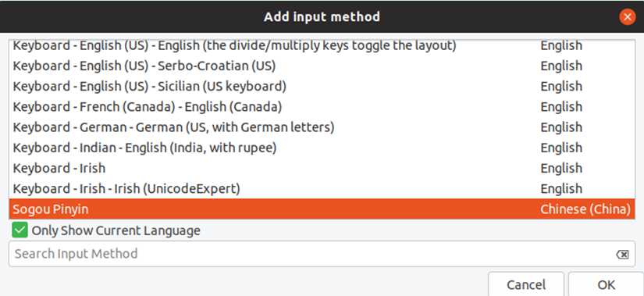The image size is (644, 296).
Task: Click the Only Show Current Language label
Action: [116, 230]
